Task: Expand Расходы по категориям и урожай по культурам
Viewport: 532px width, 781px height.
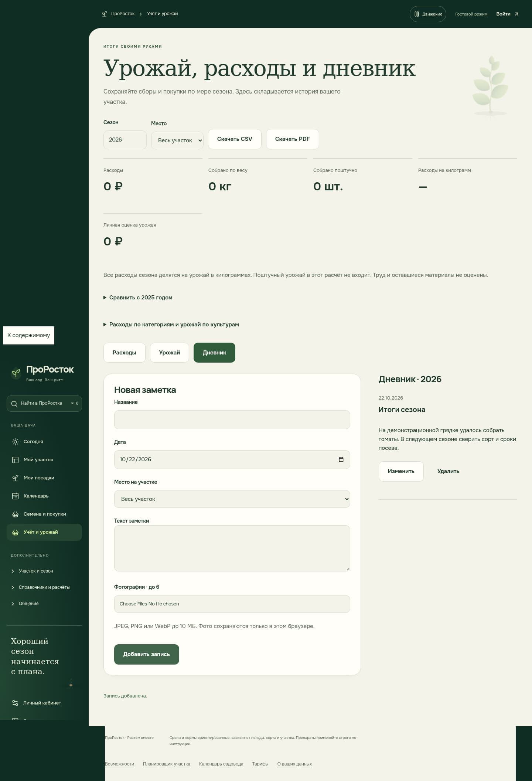Action: coord(171,325)
